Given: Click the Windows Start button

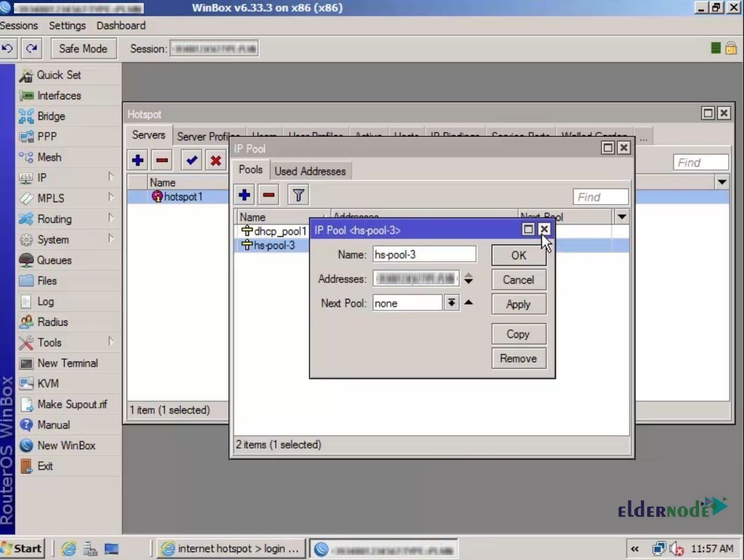Looking at the screenshot, I should (x=22, y=548).
